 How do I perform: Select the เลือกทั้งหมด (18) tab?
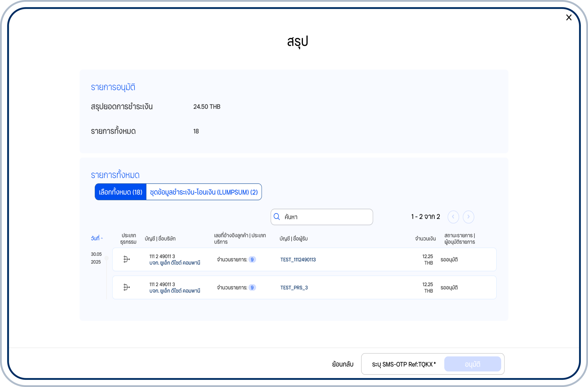121,192
